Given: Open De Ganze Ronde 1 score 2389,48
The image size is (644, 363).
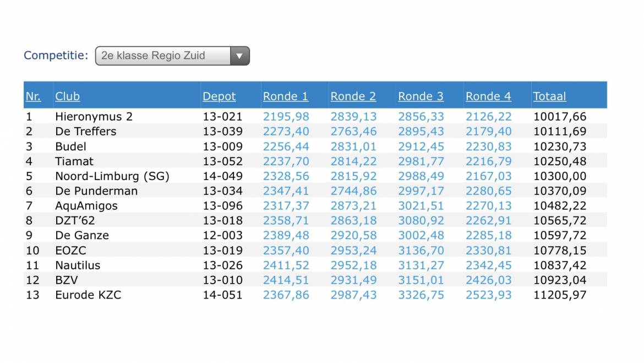Looking at the screenshot, I should pyautogui.click(x=286, y=236).
